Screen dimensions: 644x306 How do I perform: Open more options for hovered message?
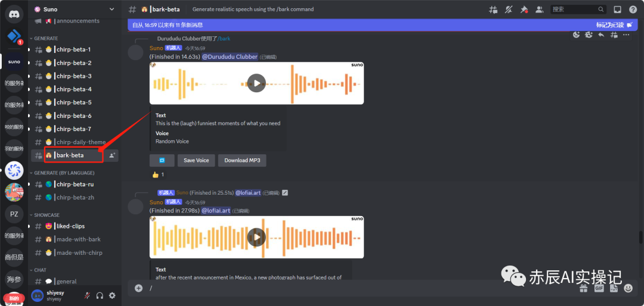click(x=626, y=35)
